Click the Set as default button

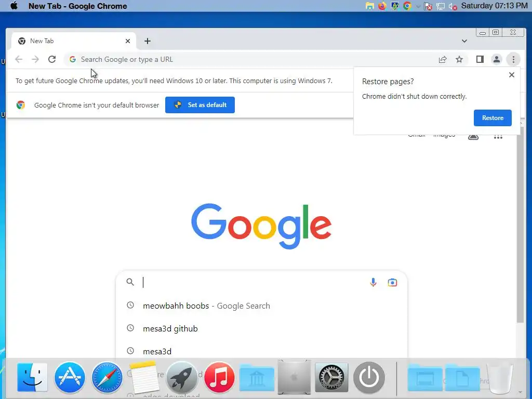pos(200,105)
